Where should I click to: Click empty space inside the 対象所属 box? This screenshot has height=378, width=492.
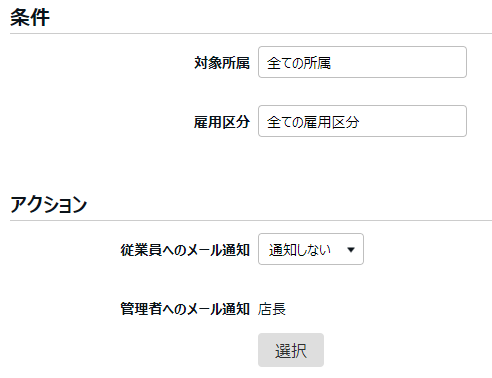(x=400, y=62)
